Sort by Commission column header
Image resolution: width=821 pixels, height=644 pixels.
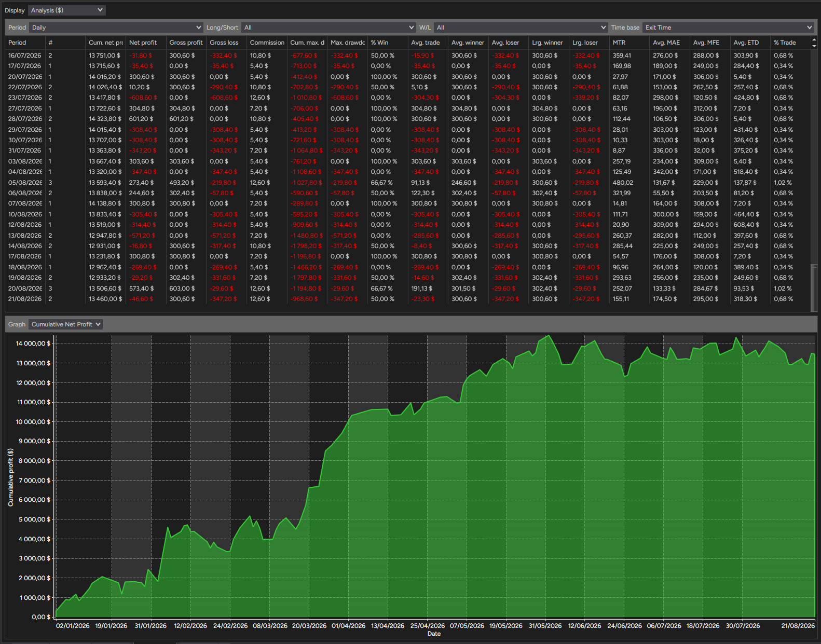[267, 43]
